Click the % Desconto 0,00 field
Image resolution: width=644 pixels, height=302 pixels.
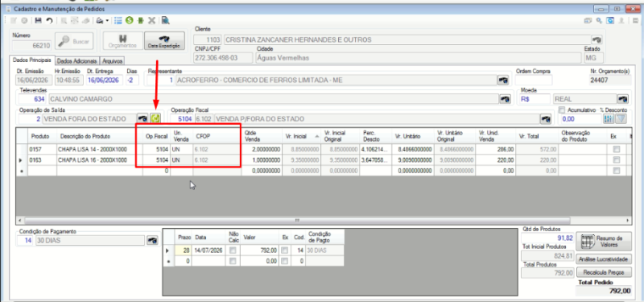tap(580, 119)
